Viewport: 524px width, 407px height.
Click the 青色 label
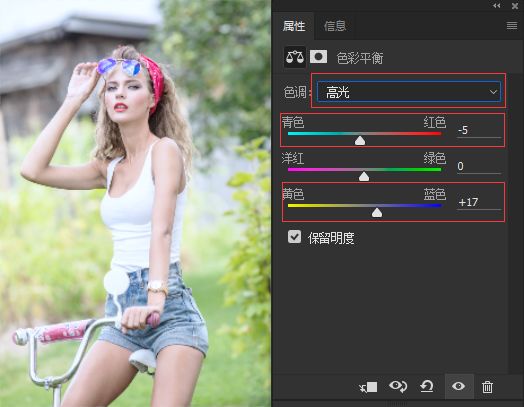[x=293, y=122]
